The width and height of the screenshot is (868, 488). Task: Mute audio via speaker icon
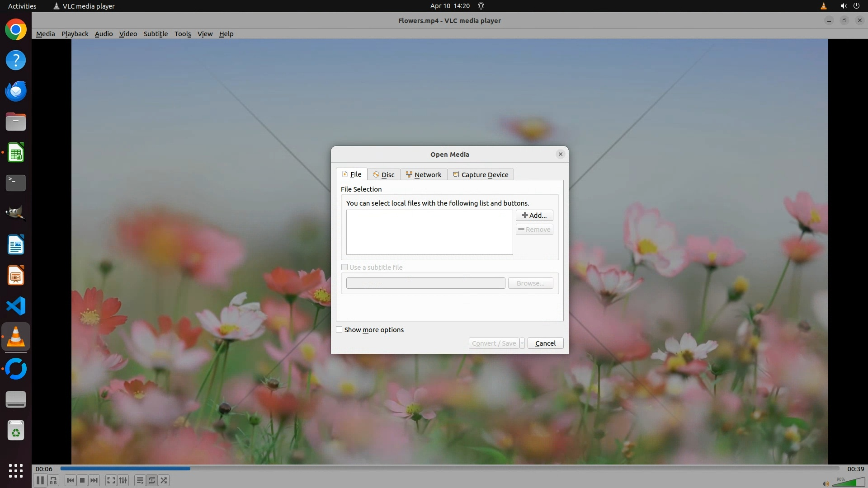click(826, 483)
